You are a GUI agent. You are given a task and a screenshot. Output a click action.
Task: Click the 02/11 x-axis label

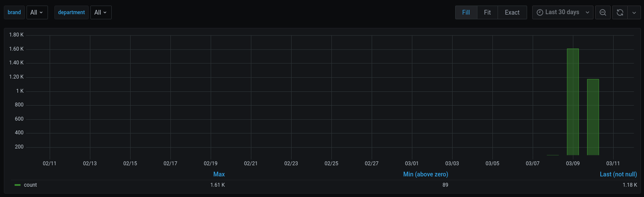(x=50, y=164)
